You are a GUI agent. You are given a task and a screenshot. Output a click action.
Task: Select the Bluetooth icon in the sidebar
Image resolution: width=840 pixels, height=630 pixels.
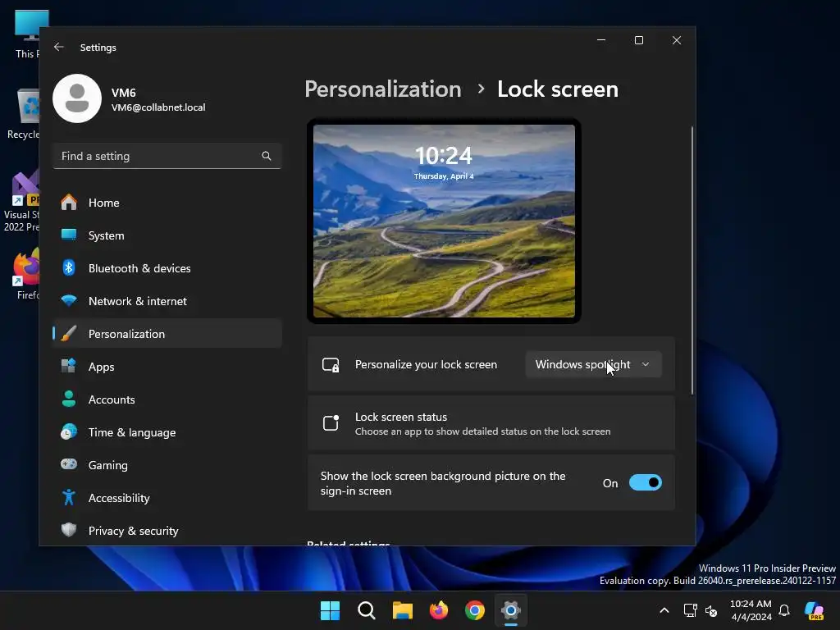pos(69,268)
